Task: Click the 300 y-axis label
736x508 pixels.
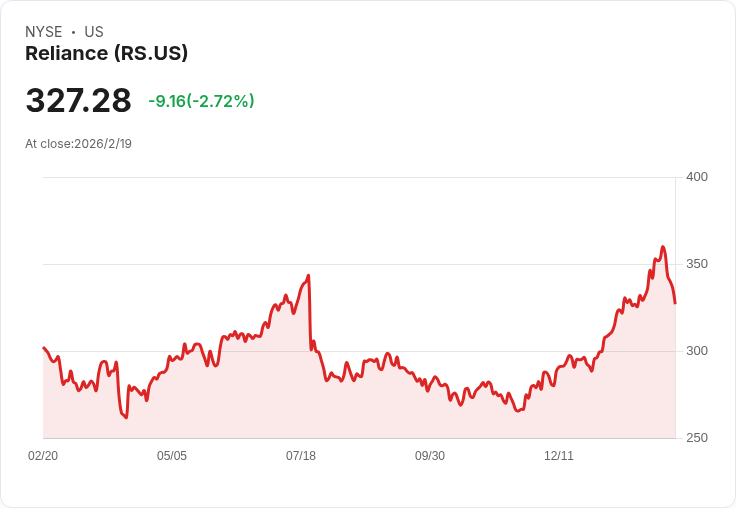Action: click(697, 351)
